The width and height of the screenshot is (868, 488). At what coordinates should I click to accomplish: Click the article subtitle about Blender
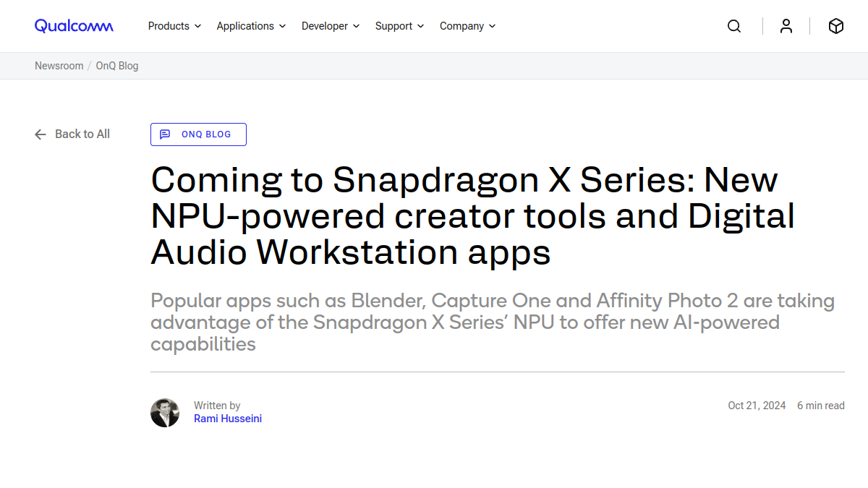point(493,322)
